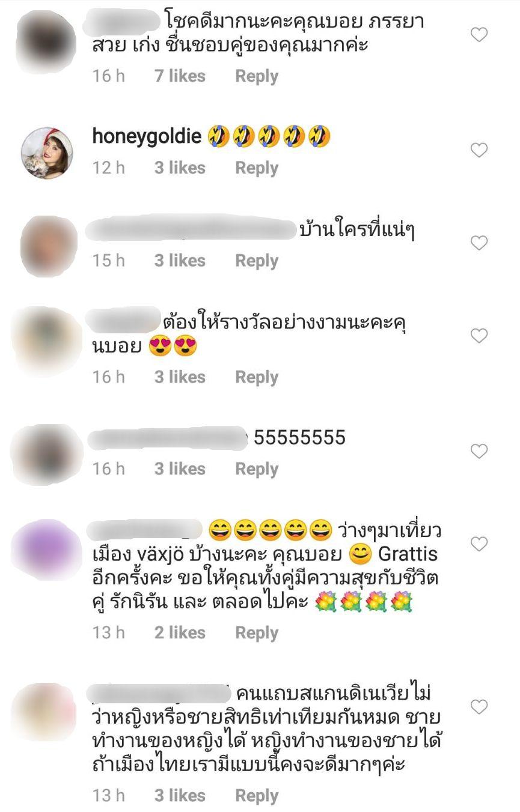The width and height of the screenshot is (520, 812).
Task: Reply to honeygoldie's comment
Action: tap(257, 168)
